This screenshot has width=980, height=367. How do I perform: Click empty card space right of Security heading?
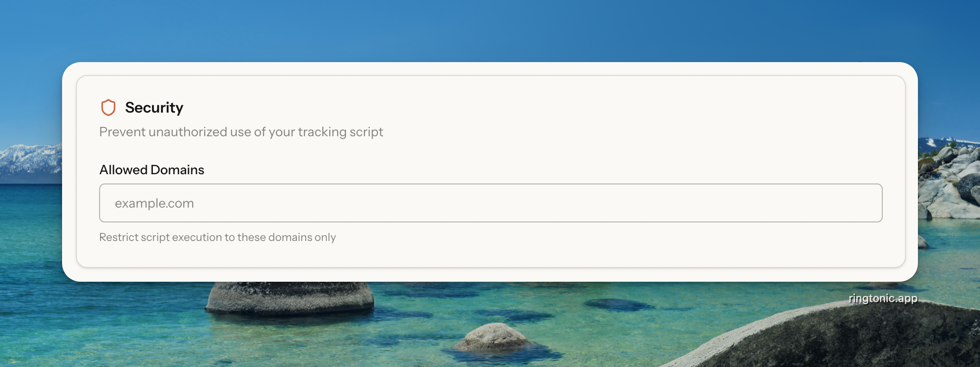(x=509, y=108)
